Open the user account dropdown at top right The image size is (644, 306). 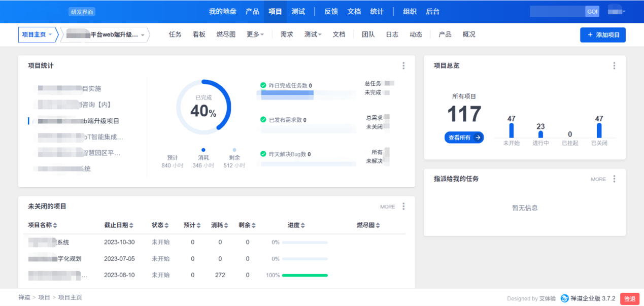coord(616,11)
